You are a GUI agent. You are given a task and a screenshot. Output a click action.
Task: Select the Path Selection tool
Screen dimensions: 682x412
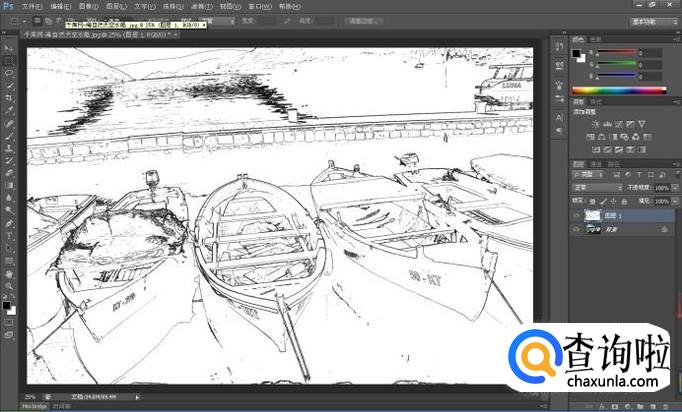click(x=9, y=249)
